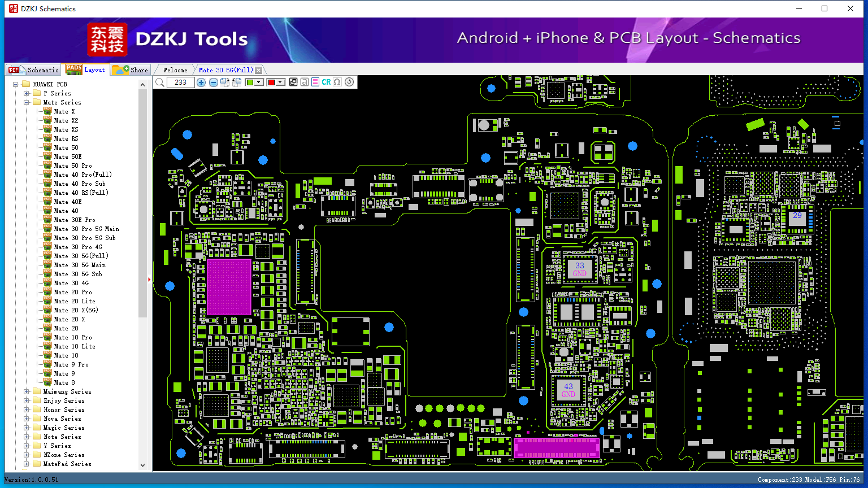Select the Mate 30 5G(Full) document tab
The height and width of the screenshot is (488, 868).
point(225,70)
